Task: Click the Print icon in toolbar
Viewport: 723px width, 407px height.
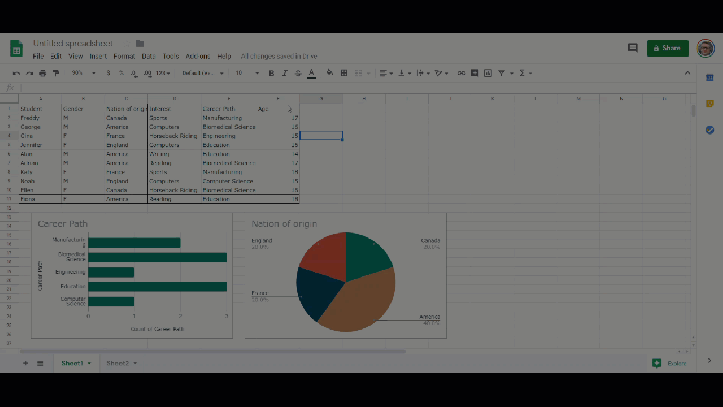Action: point(42,73)
